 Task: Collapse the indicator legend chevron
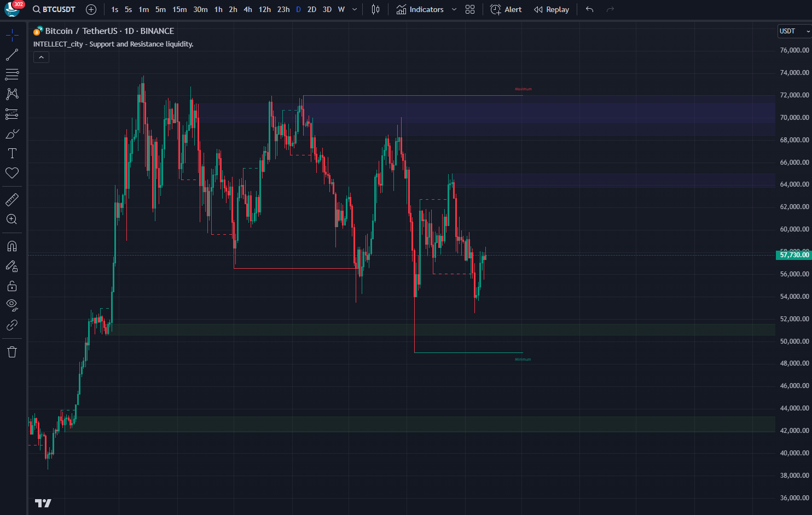pos(41,57)
